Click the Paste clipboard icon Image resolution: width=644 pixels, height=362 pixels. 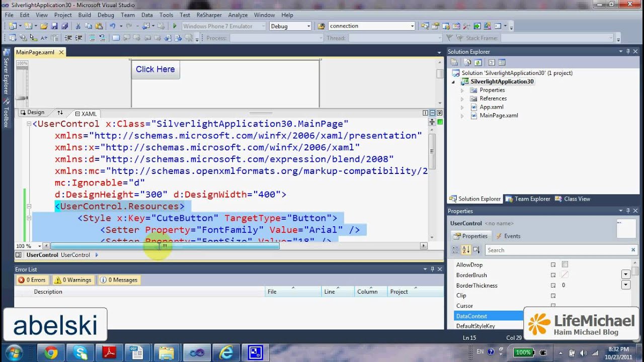point(99,26)
